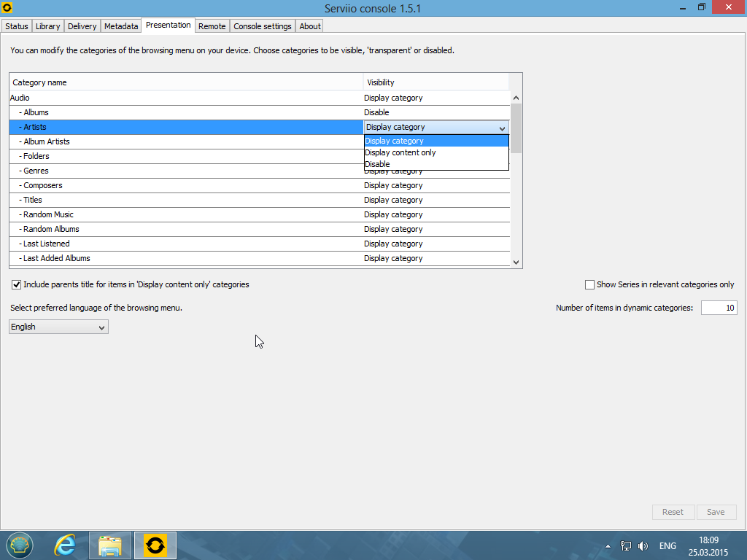The height and width of the screenshot is (560, 747).
Task: Click the number of items input field
Action: pos(719,308)
